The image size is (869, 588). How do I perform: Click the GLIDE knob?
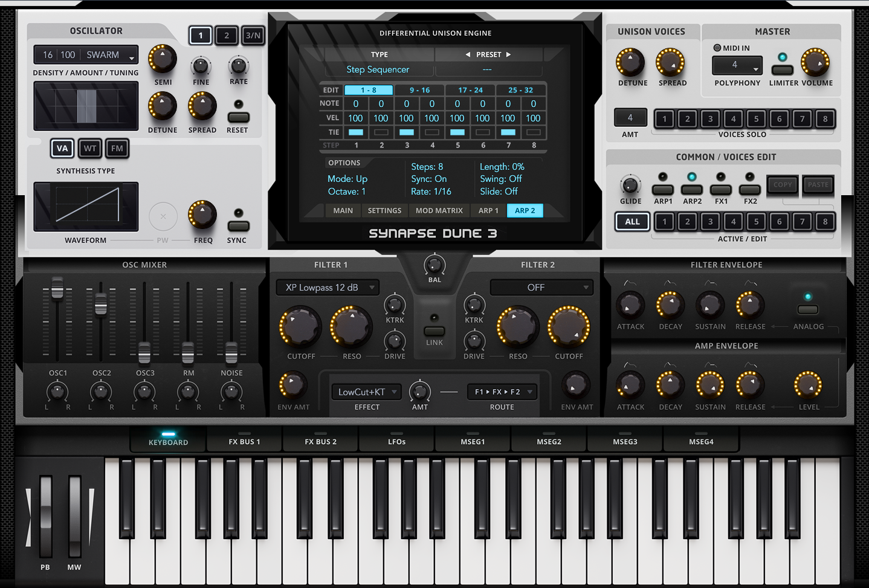[x=630, y=185]
